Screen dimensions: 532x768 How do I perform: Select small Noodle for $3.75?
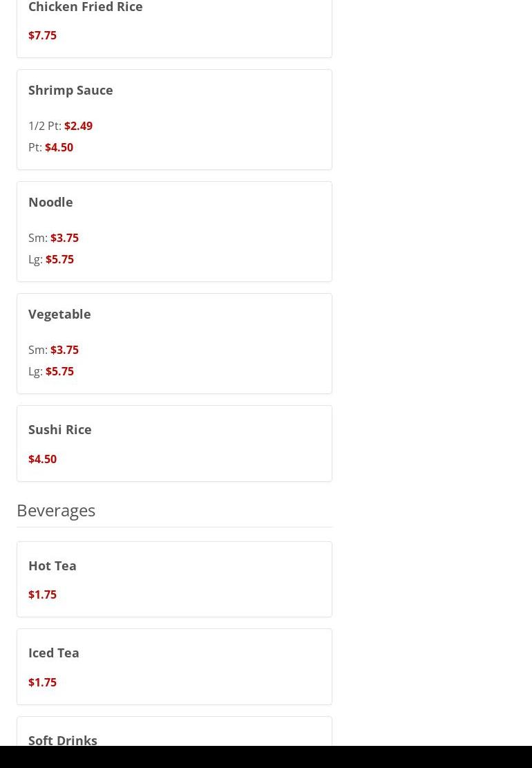coord(54,238)
